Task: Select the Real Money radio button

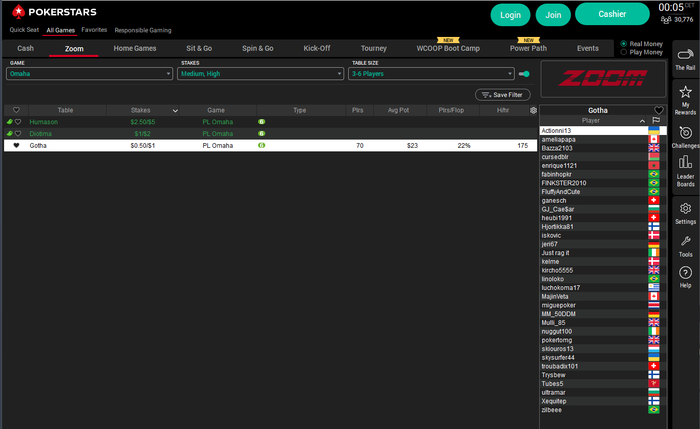Action: 625,44
